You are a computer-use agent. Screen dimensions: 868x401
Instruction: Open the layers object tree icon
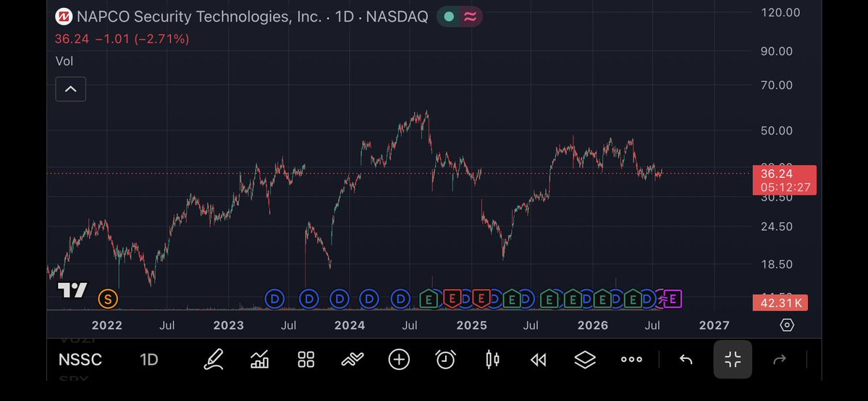tap(584, 360)
